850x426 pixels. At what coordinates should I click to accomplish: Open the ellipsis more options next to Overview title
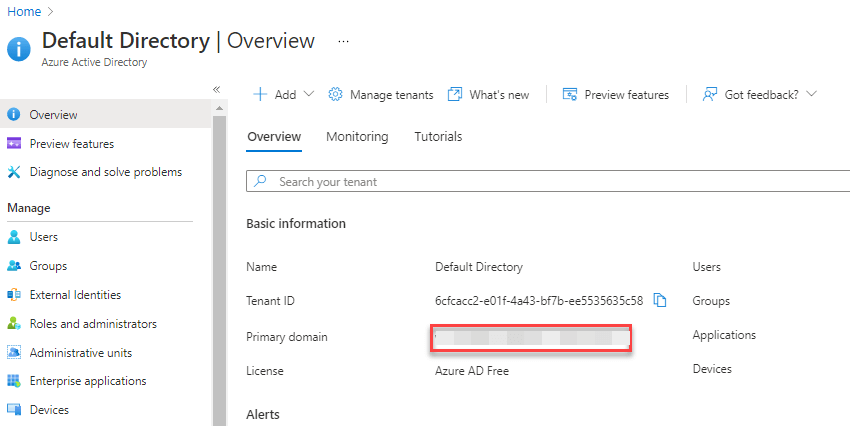(x=343, y=41)
